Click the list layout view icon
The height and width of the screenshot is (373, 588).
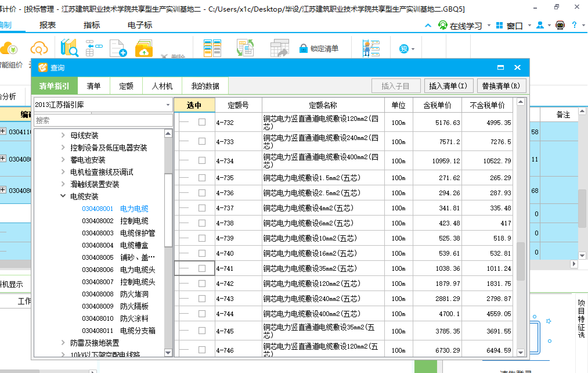pos(212,48)
